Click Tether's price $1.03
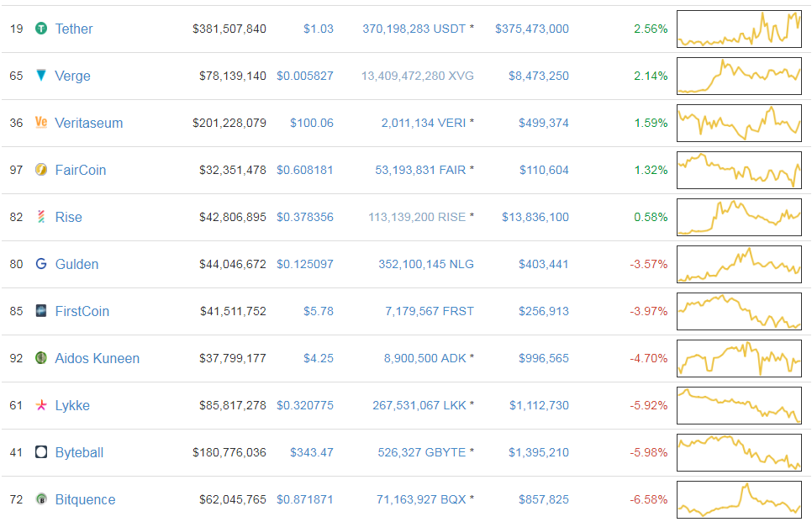Image resolution: width=812 pixels, height=522 pixels. (318, 29)
